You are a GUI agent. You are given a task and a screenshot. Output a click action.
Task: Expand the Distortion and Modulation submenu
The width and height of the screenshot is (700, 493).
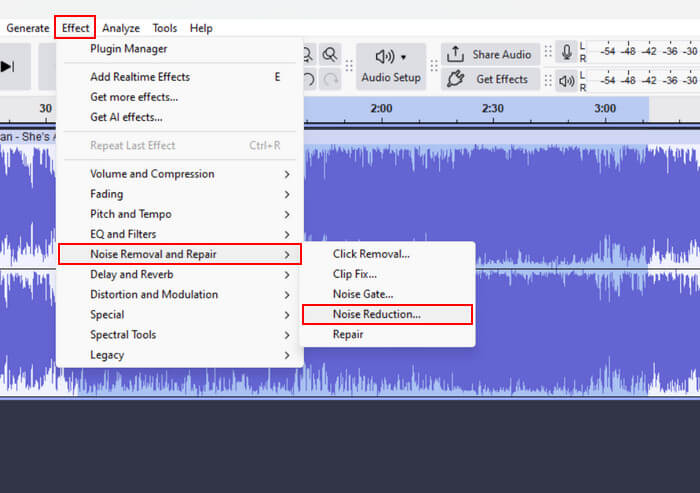point(179,294)
